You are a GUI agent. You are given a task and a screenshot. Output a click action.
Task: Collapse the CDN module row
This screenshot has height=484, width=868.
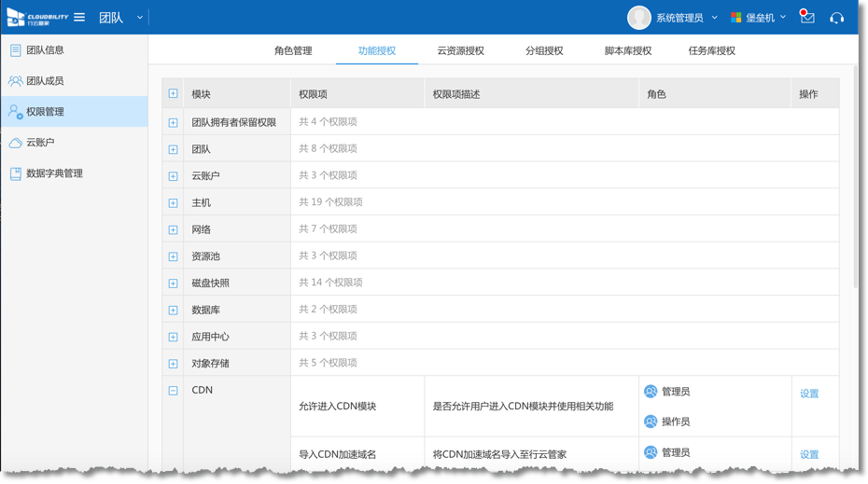click(x=173, y=391)
